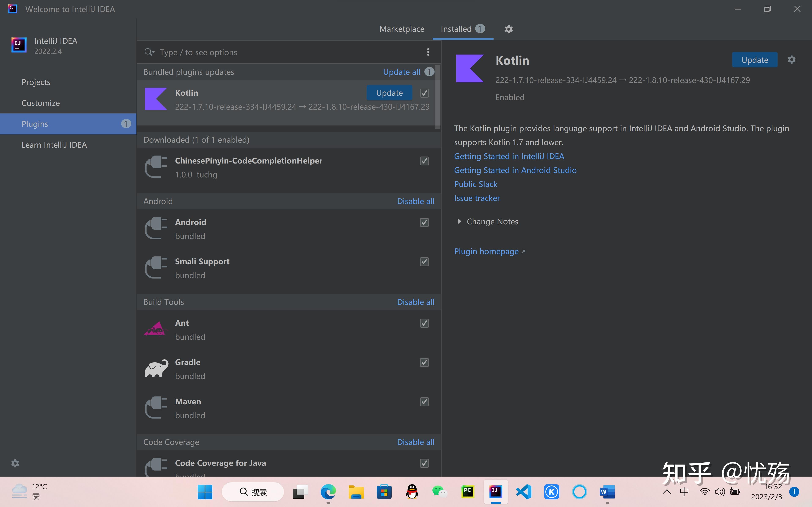
Task: Click the plugin list vertical scrollbar
Action: coord(438,97)
